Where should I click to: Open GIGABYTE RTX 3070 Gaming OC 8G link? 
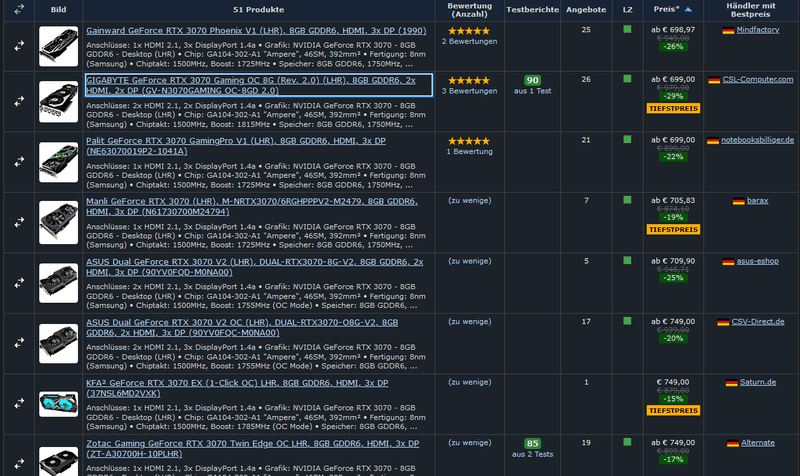coord(258,85)
